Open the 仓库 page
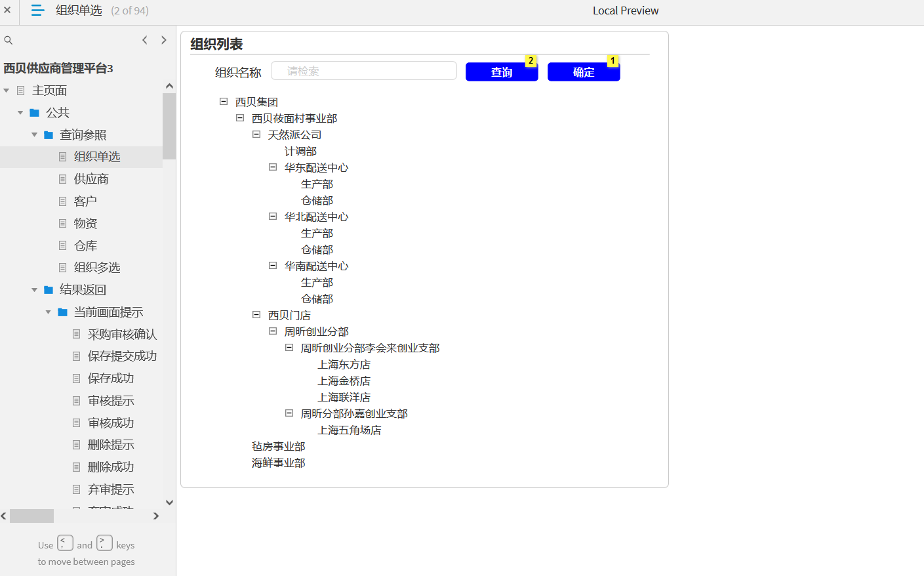924x576 pixels. click(85, 246)
